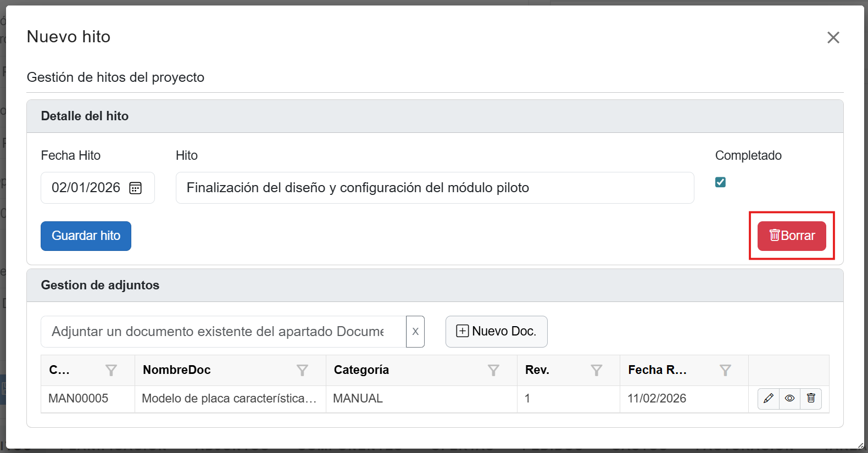Click the Guardar hito button

(x=86, y=236)
